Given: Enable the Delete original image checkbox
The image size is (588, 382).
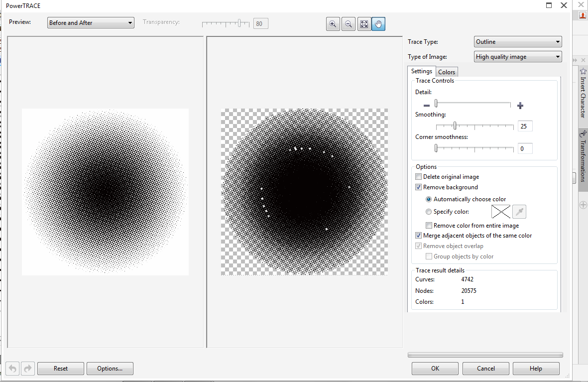Looking at the screenshot, I should pyautogui.click(x=418, y=176).
